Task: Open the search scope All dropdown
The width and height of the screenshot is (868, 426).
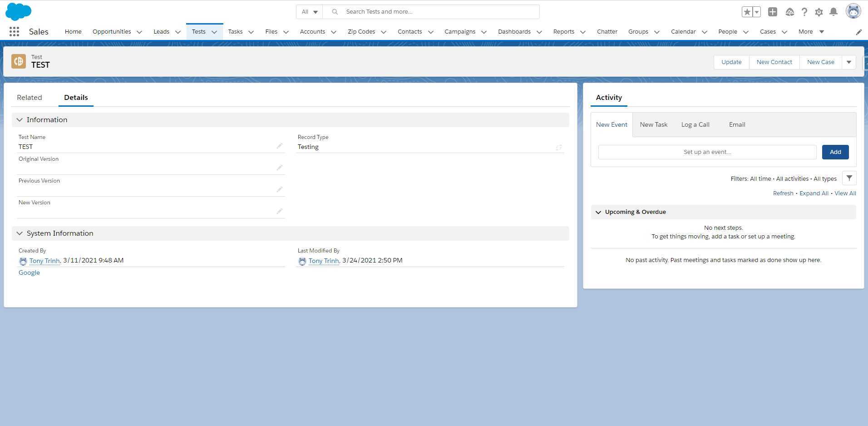Action: pyautogui.click(x=309, y=11)
